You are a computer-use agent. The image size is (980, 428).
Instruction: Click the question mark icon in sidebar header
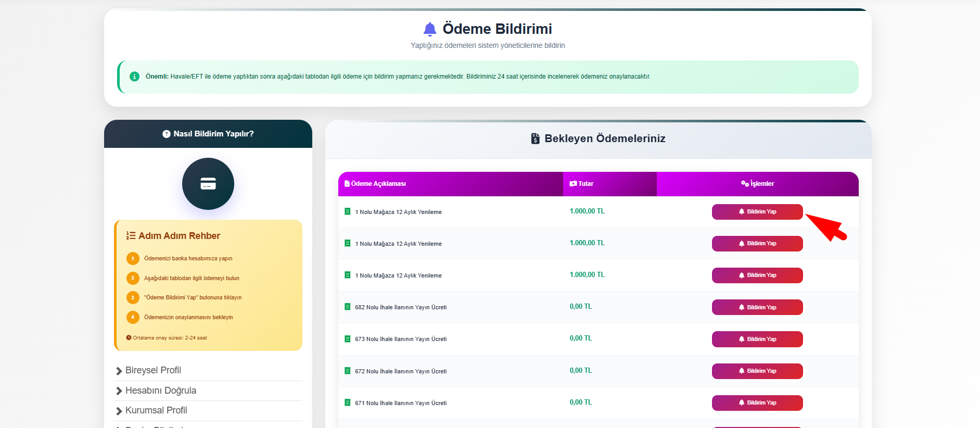(x=167, y=134)
